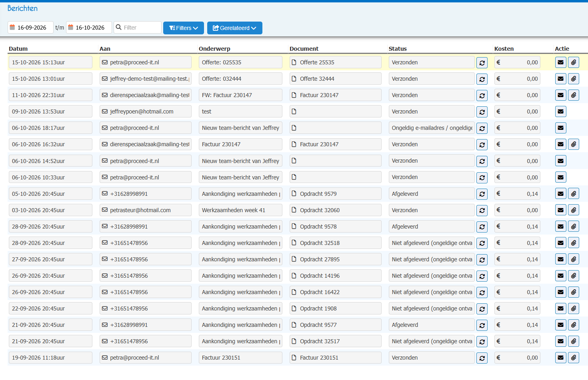Refresh status of Opdracht 32517 message
This screenshot has height=380, width=588.
(482, 342)
